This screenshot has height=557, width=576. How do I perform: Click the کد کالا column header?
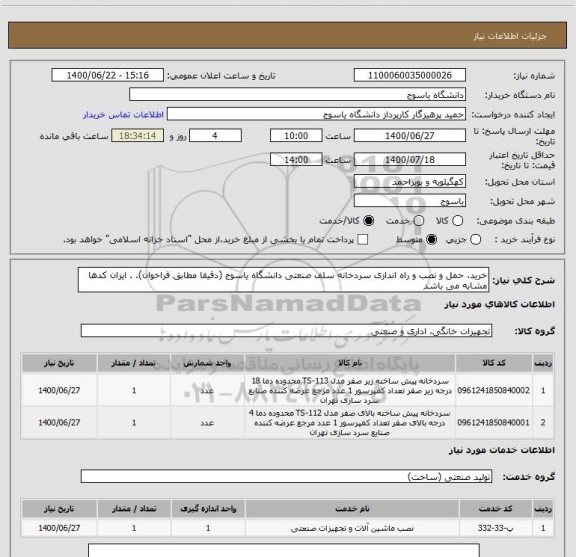coord(494,363)
